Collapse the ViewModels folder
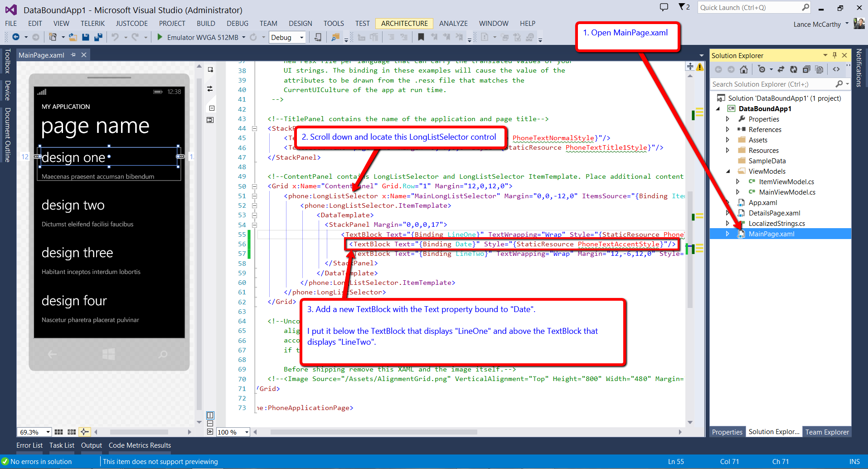 pos(727,171)
